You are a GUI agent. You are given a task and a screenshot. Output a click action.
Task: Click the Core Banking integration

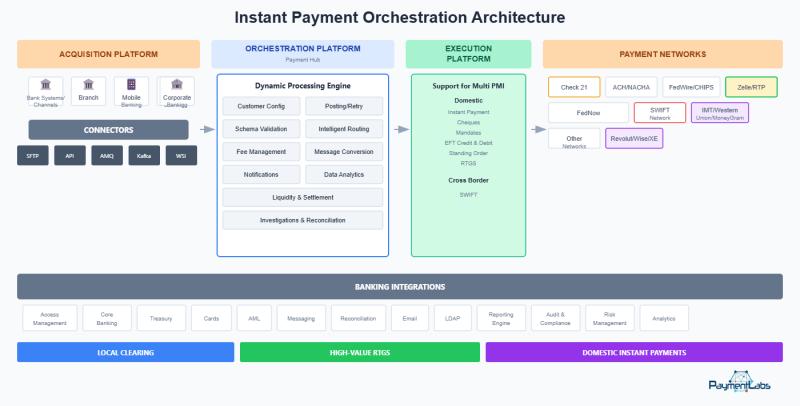[x=107, y=318]
